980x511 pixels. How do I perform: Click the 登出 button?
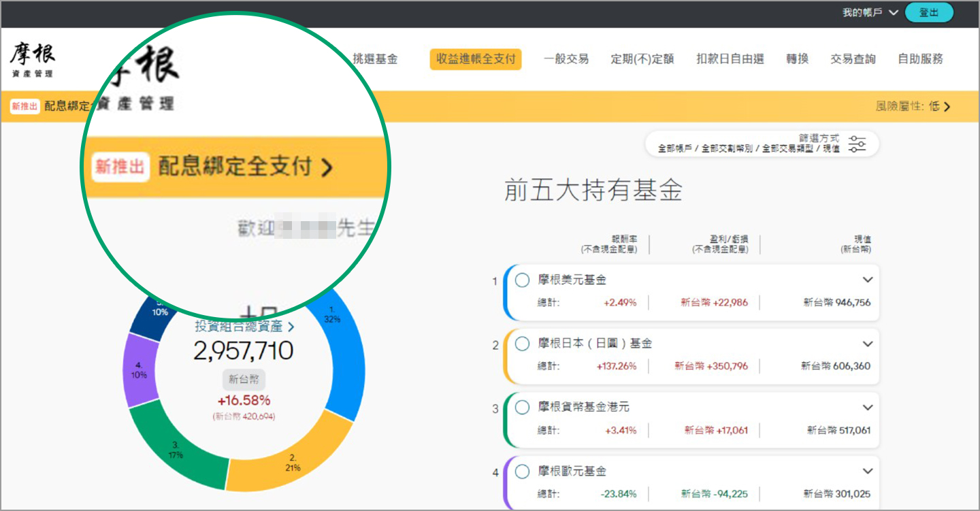pyautogui.click(x=928, y=12)
